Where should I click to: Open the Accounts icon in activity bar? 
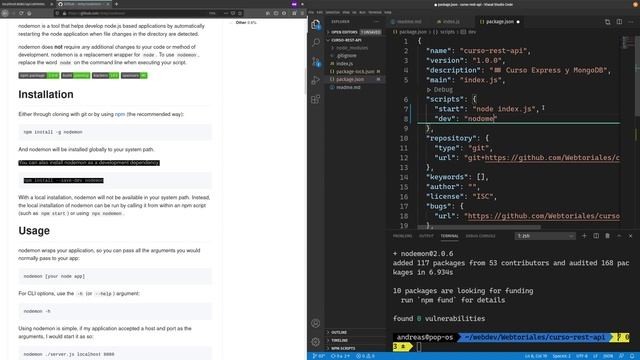coord(316,323)
